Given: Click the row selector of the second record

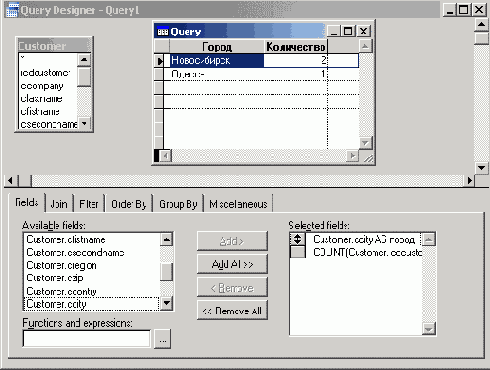Looking at the screenshot, I should (x=159, y=74).
